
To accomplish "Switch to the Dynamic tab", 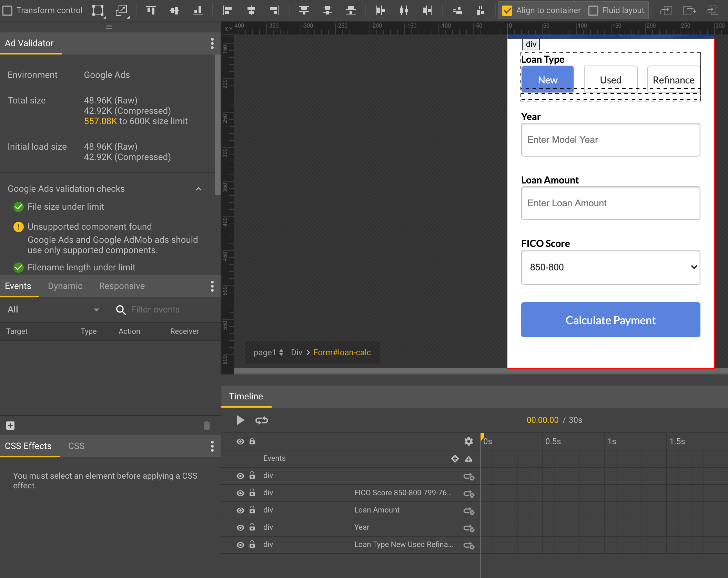I will 65,286.
